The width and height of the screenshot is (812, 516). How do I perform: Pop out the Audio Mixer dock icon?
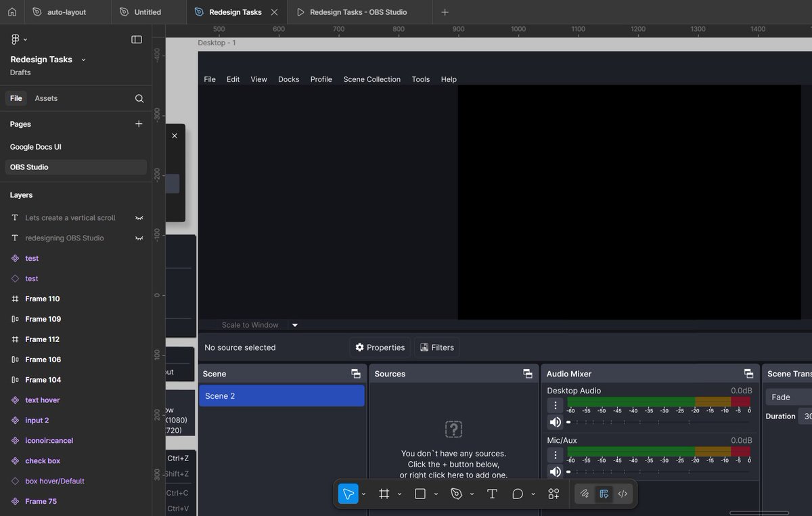click(x=748, y=374)
